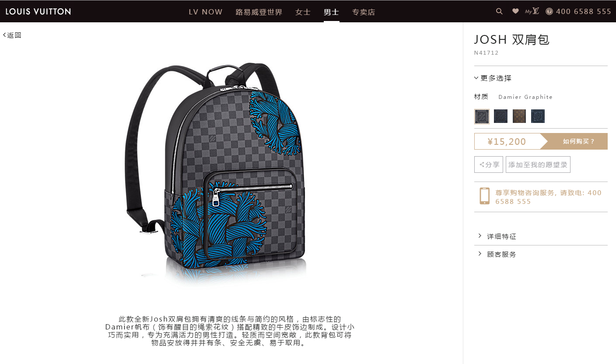The width and height of the screenshot is (616, 364).
Task: Click the mobile phone icon for shopping consultation
Action: tap(484, 196)
